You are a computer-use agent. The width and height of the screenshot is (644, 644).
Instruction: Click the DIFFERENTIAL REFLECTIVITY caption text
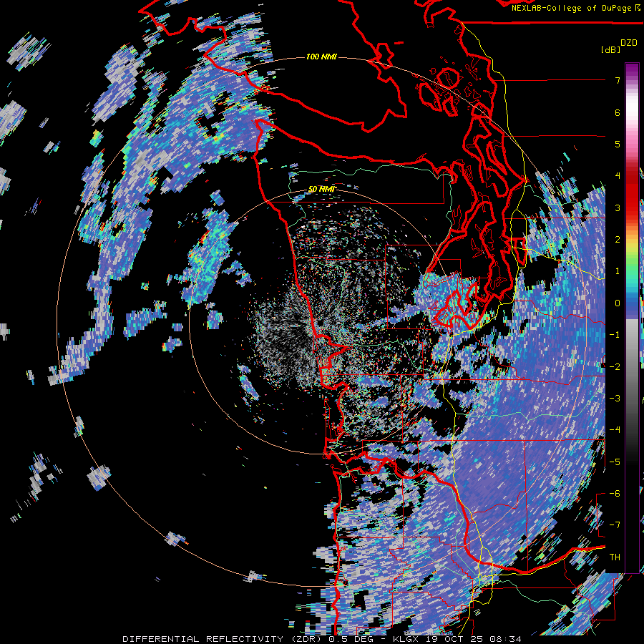(203, 639)
